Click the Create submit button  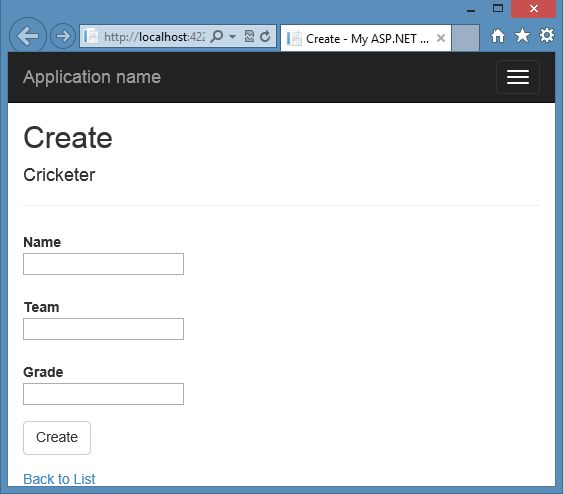[57, 438]
